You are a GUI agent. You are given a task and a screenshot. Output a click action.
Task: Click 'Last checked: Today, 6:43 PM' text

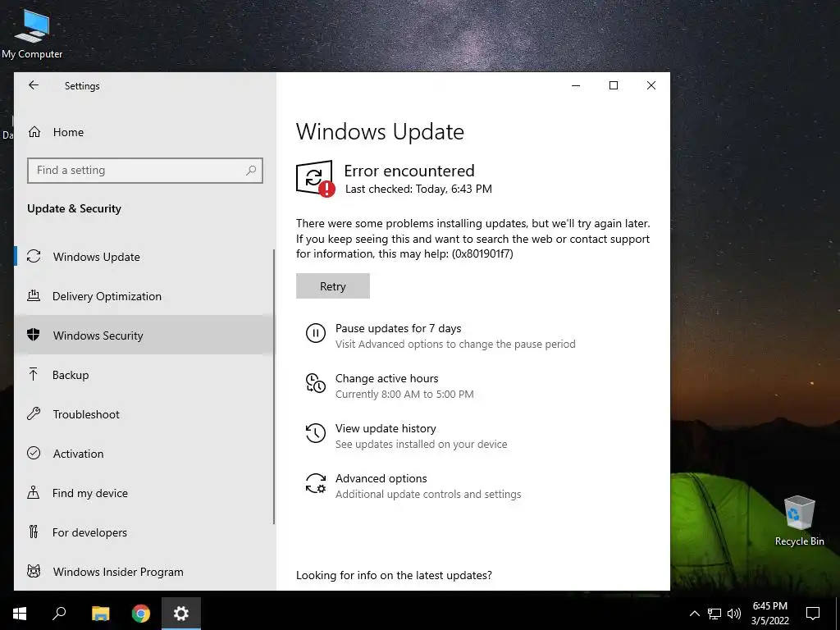418,189
